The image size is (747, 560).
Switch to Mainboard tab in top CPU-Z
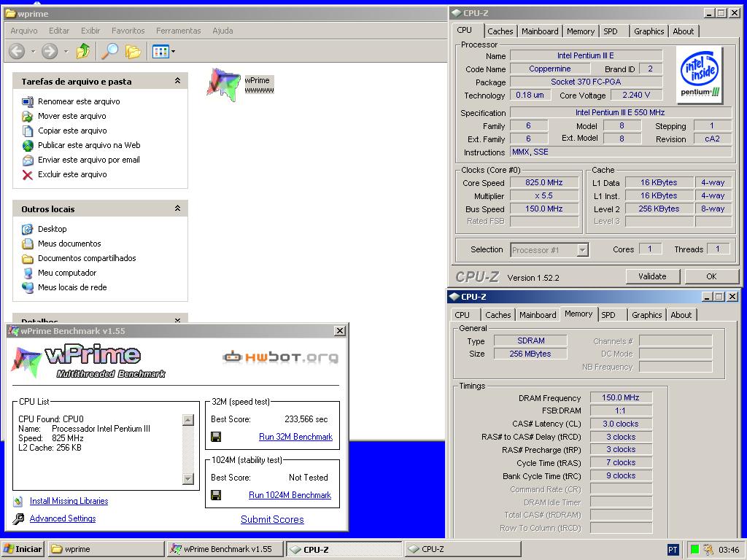point(540,31)
